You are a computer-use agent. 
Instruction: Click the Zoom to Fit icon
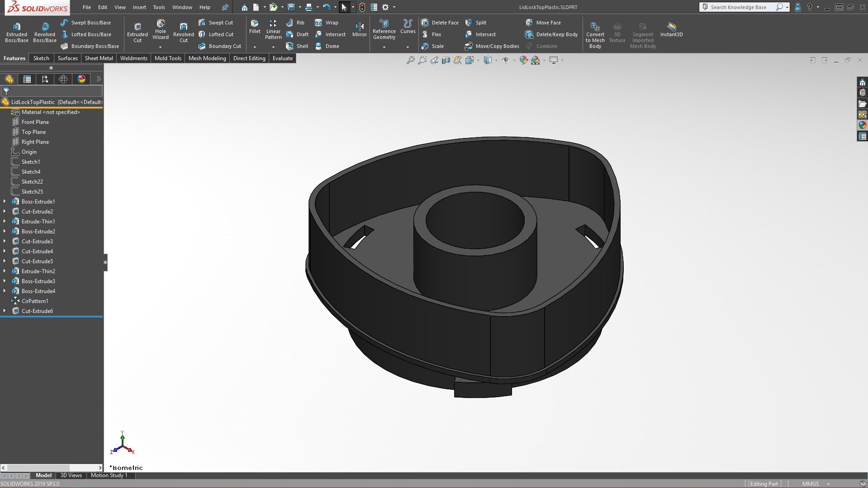pyautogui.click(x=410, y=60)
